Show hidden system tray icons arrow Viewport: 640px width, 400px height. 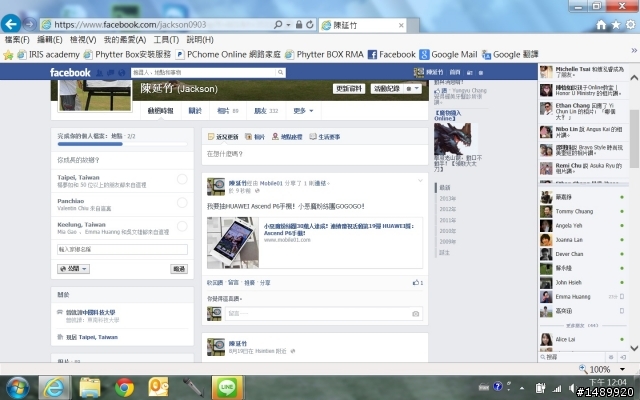(522, 388)
